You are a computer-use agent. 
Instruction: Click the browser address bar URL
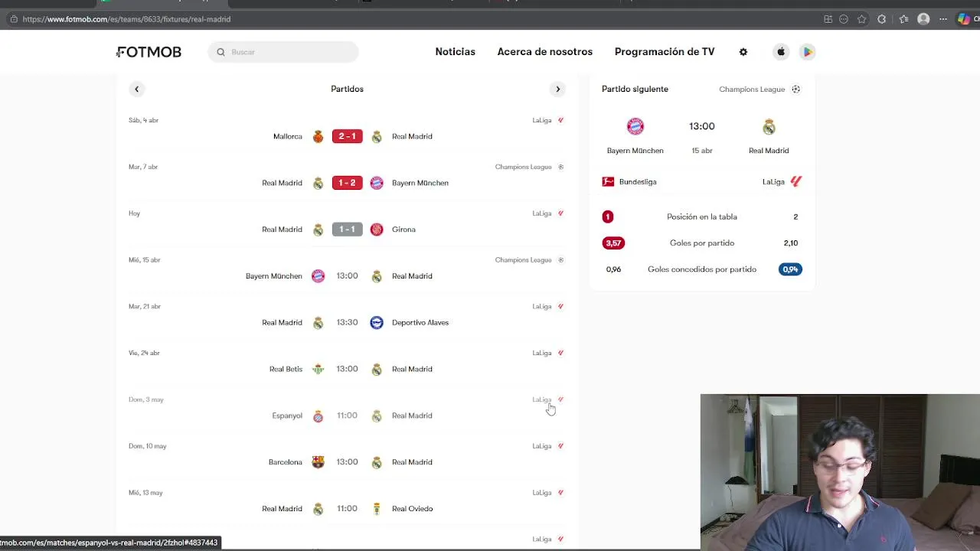point(126,19)
